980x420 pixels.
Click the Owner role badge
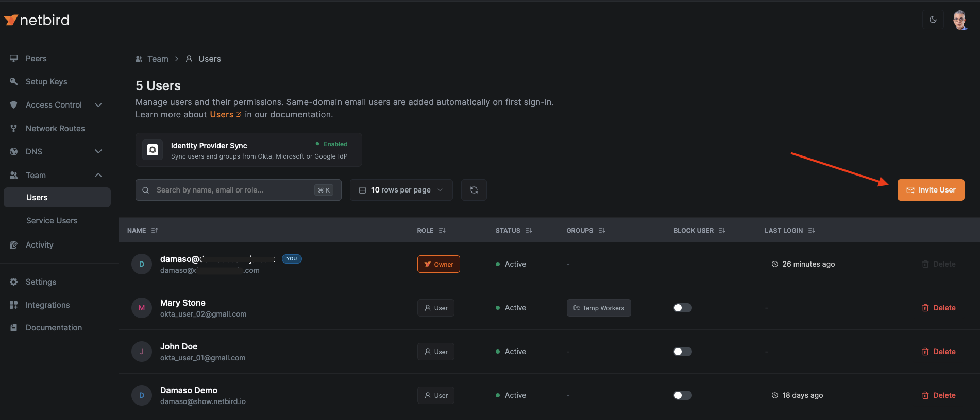438,265
